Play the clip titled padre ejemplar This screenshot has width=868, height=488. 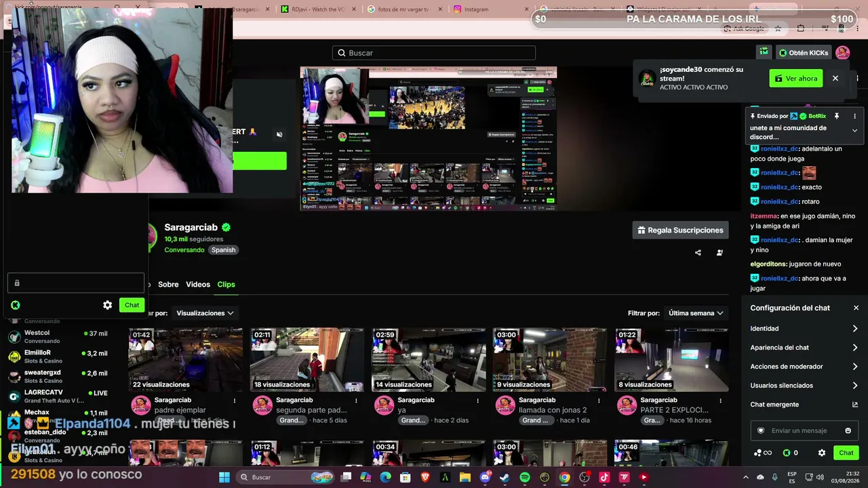point(185,360)
